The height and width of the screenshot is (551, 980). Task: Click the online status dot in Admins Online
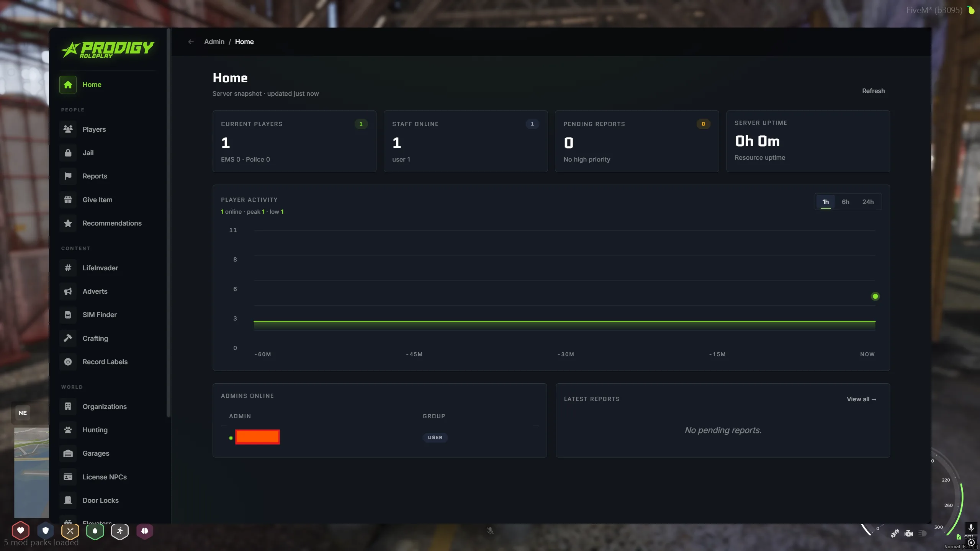pos(231,438)
